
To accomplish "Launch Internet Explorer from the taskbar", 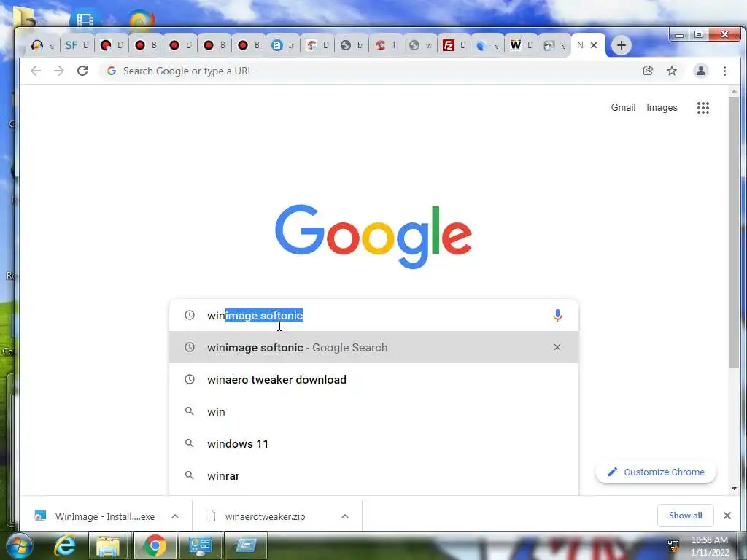I will coord(65,545).
